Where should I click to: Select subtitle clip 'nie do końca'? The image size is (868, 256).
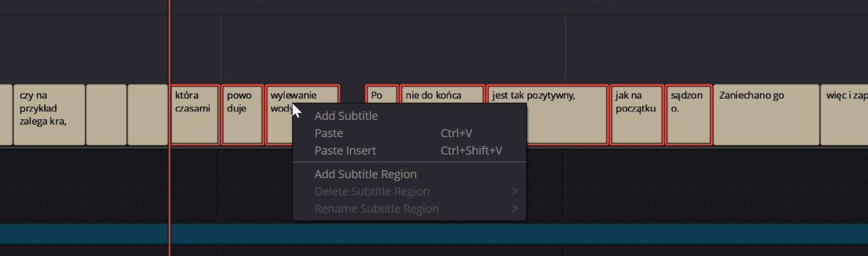point(442,94)
